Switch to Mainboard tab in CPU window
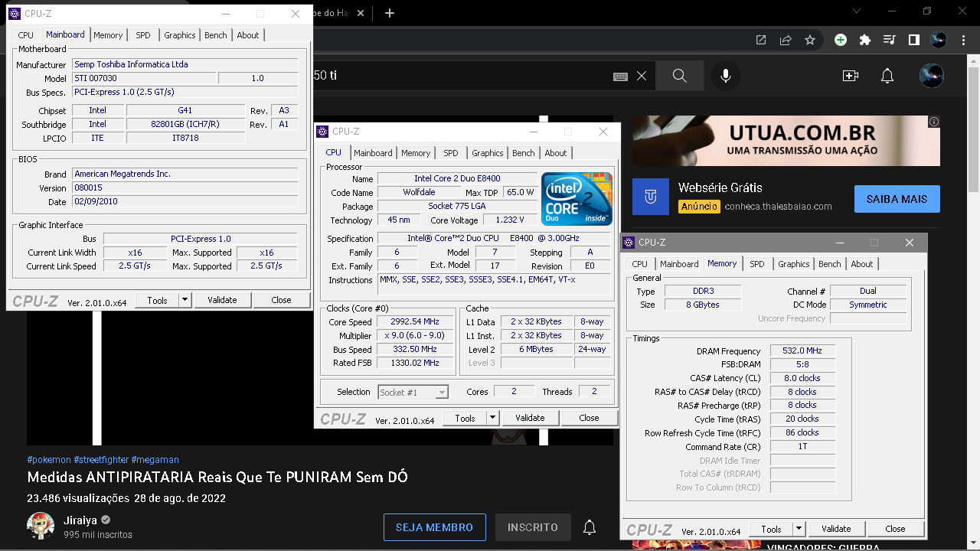 [x=373, y=153]
